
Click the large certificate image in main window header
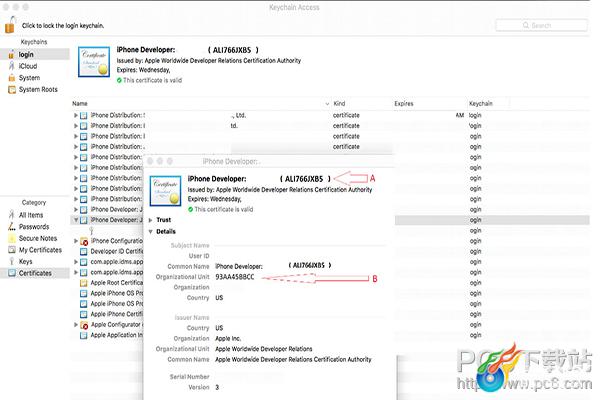[x=94, y=62]
